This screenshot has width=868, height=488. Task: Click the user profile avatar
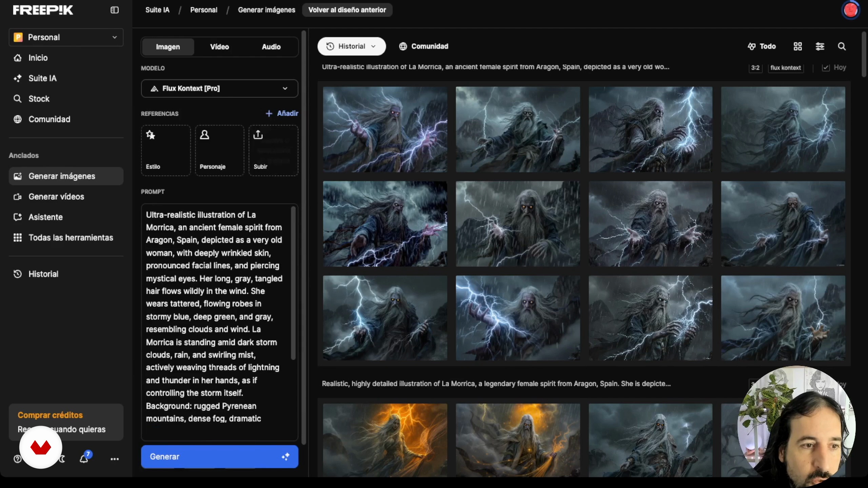click(x=850, y=10)
